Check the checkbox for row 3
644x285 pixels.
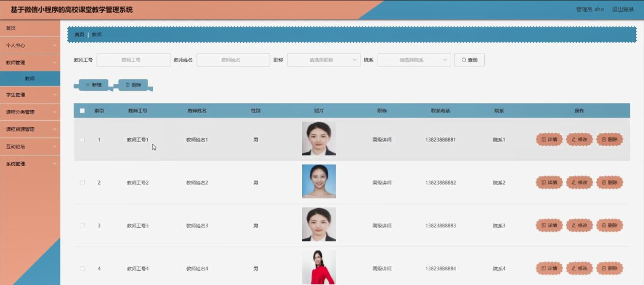click(82, 226)
